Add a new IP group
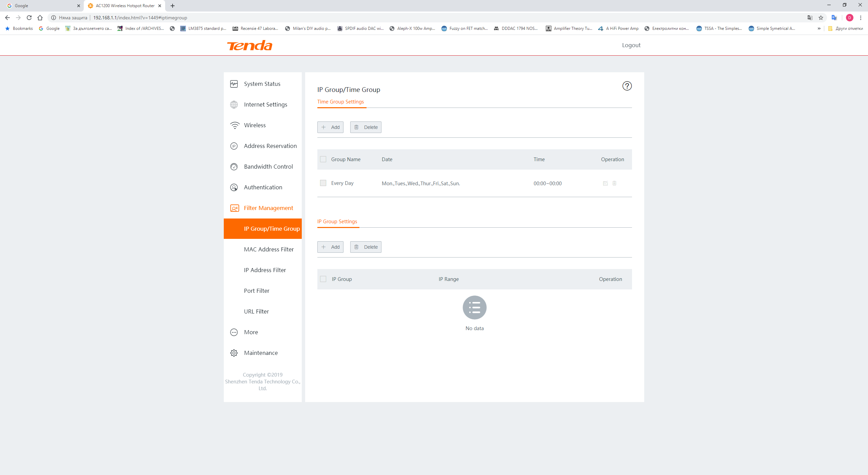Viewport: 868px width, 475px height. 330,247
